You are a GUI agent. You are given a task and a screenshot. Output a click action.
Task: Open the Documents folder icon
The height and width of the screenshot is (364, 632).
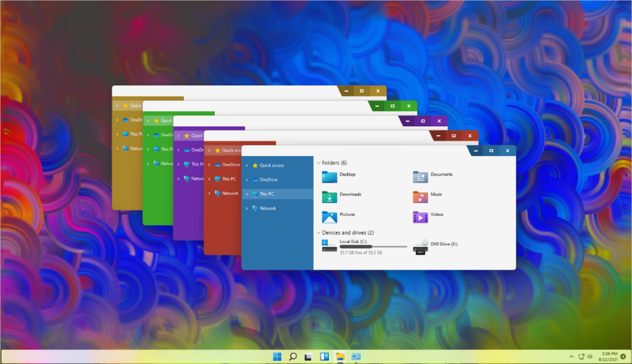[x=420, y=177]
